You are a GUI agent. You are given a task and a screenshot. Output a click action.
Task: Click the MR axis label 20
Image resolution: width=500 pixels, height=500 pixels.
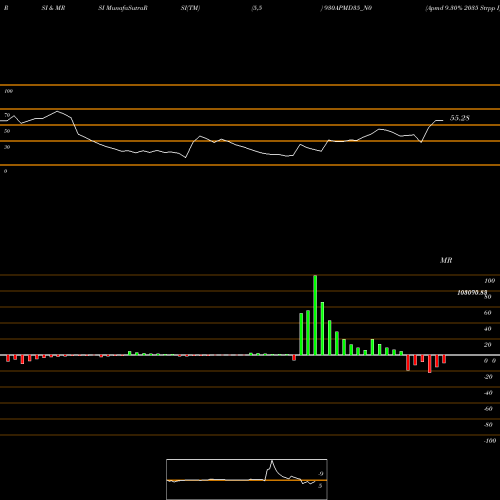(x=487, y=345)
